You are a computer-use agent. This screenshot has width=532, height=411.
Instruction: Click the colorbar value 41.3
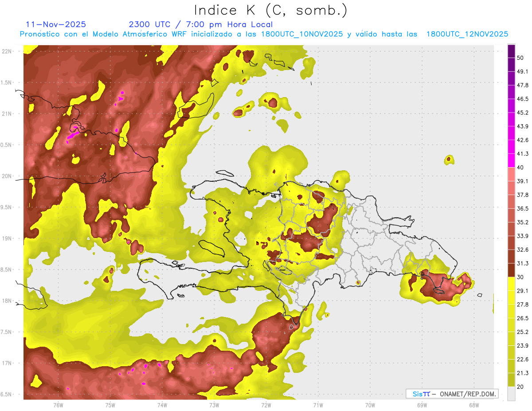pyautogui.click(x=523, y=154)
